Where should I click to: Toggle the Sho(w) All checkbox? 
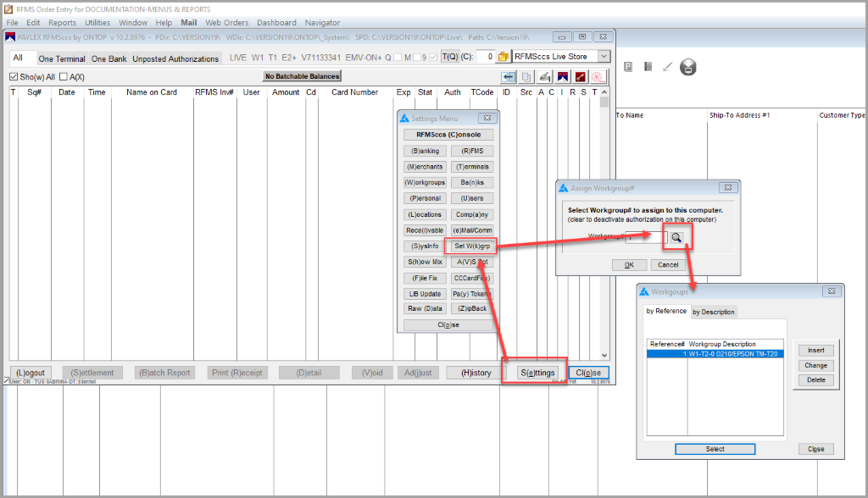point(14,77)
